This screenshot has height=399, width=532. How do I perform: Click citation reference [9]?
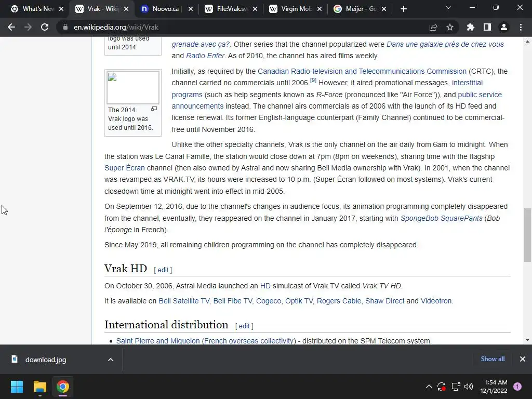[x=313, y=81]
